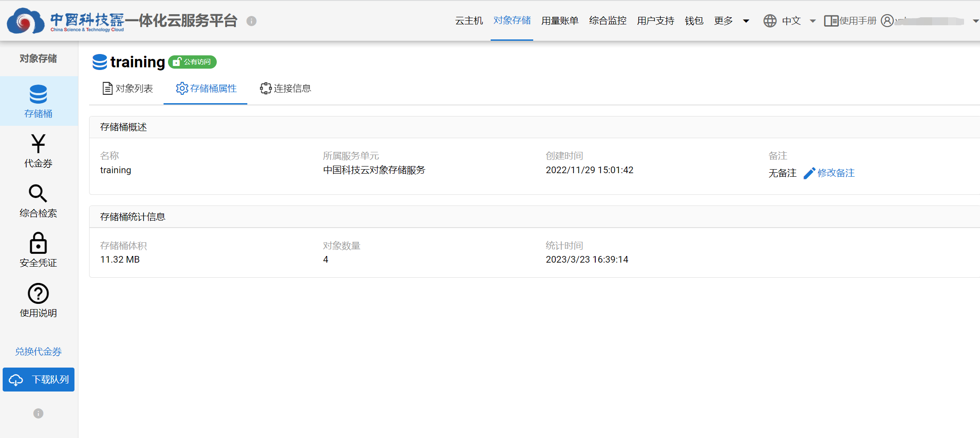Click the 一体化云服务平台 title text
980x438 pixels.
pos(181,21)
